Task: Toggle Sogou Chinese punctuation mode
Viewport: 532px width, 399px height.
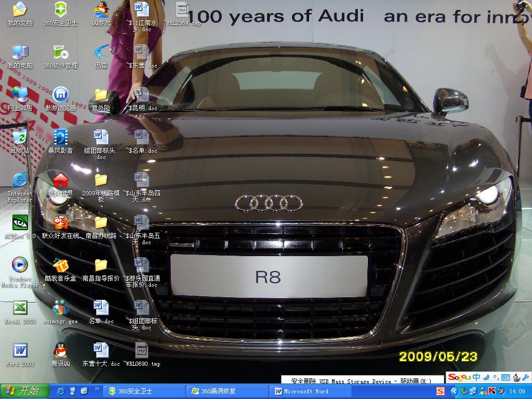Action: point(496,377)
